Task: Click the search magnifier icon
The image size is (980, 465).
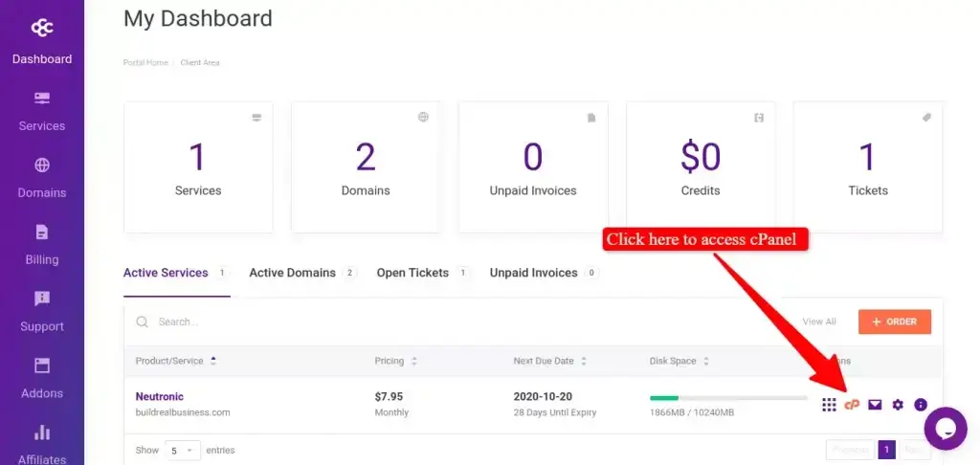Action: coord(143,321)
